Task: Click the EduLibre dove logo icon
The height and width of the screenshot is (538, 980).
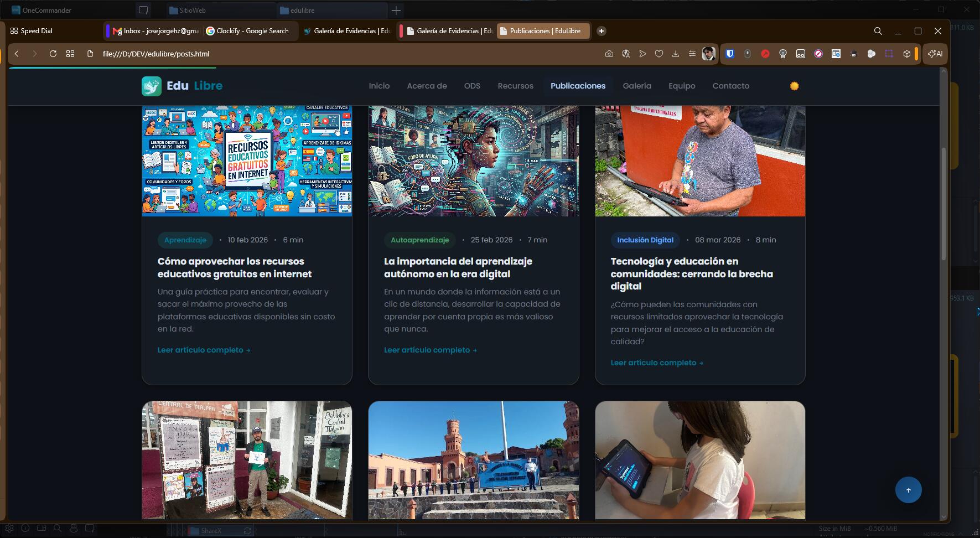Action: click(152, 86)
